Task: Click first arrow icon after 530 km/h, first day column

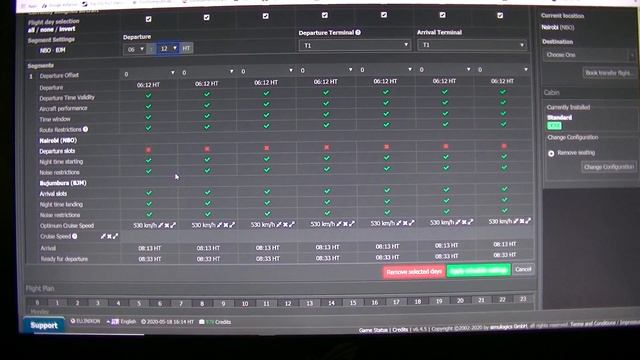Action: 161,225
